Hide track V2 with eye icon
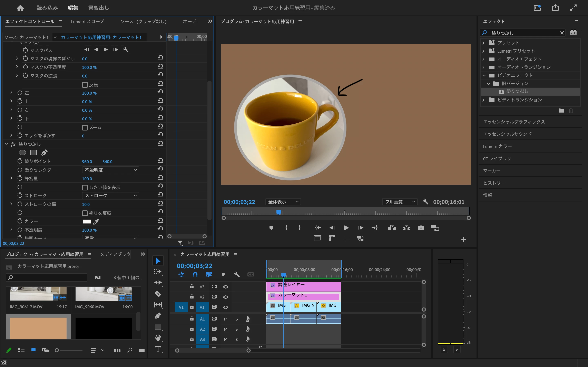 [x=225, y=297]
